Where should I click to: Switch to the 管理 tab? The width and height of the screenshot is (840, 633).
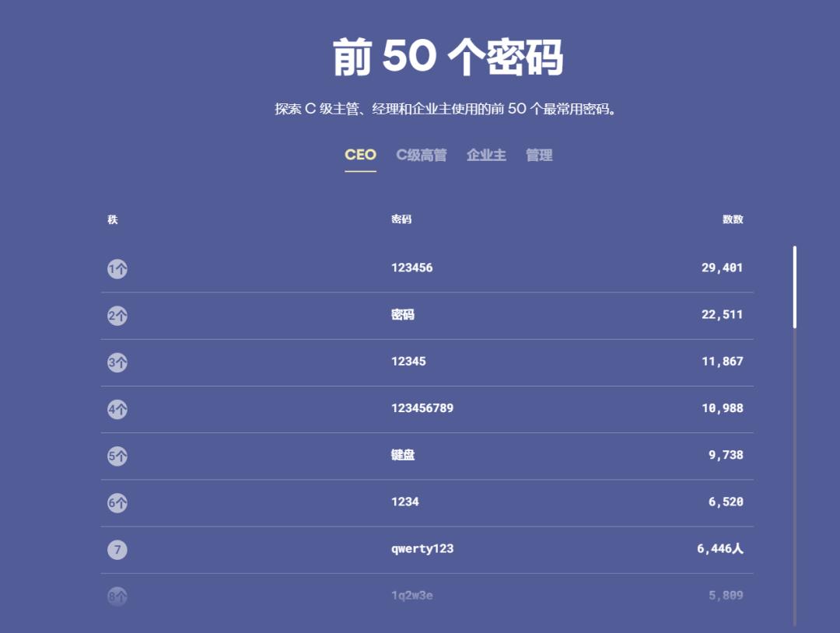pos(540,155)
